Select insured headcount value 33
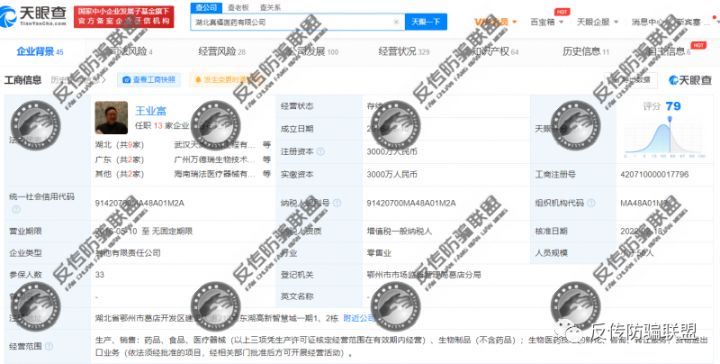720x364 pixels. (100, 275)
